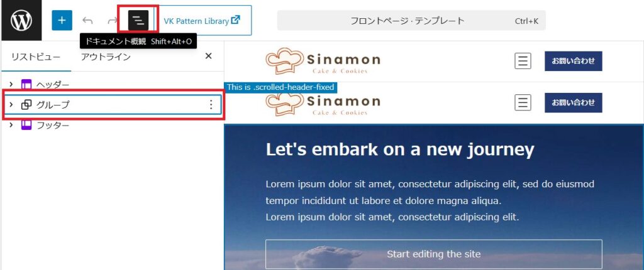Open the グループ block options menu
This screenshot has width=644, height=270.
click(211, 105)
